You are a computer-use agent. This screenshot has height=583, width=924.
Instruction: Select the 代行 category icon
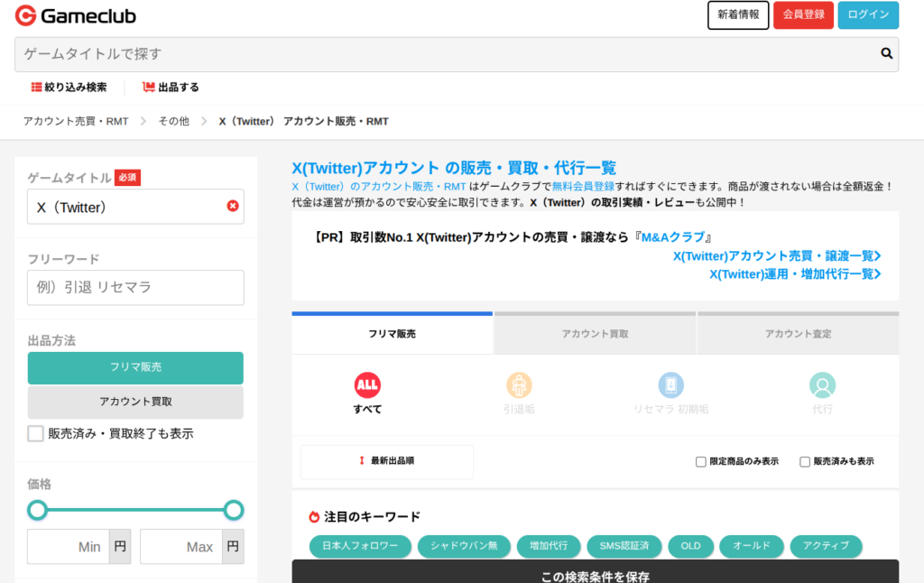822,386
